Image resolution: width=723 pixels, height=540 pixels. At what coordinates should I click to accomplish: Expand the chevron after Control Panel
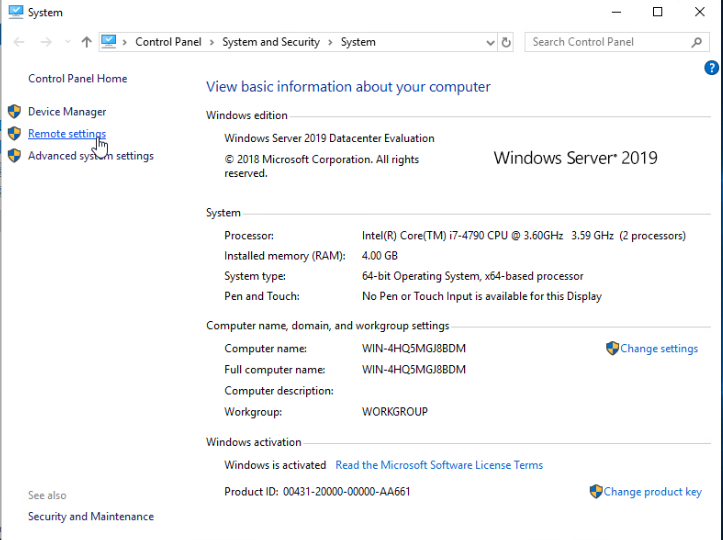[212, 42]
